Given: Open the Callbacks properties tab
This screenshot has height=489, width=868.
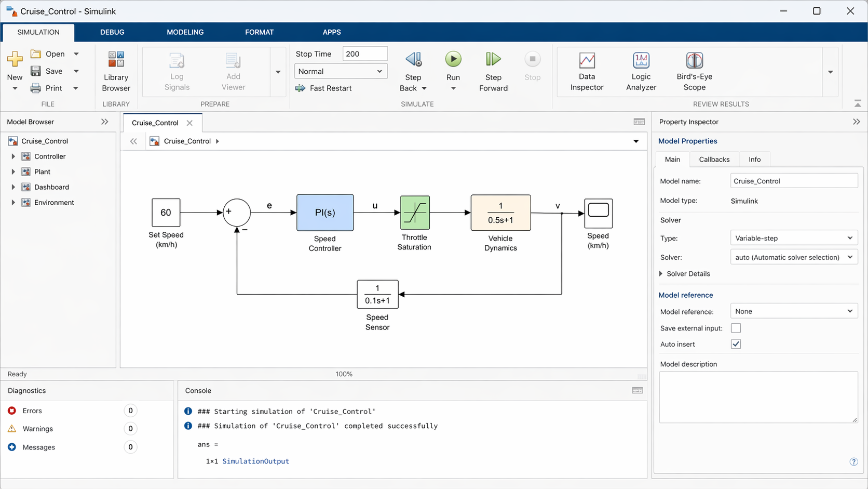Looking at the screenshot, I should [x=714, y=160].
